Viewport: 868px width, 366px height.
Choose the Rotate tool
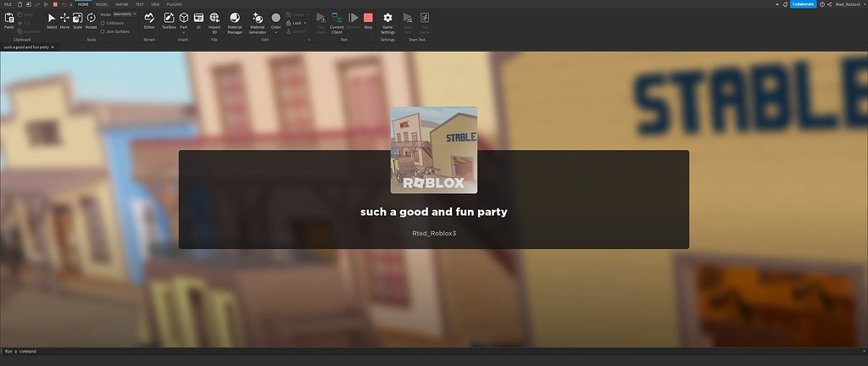pos(91,20)
